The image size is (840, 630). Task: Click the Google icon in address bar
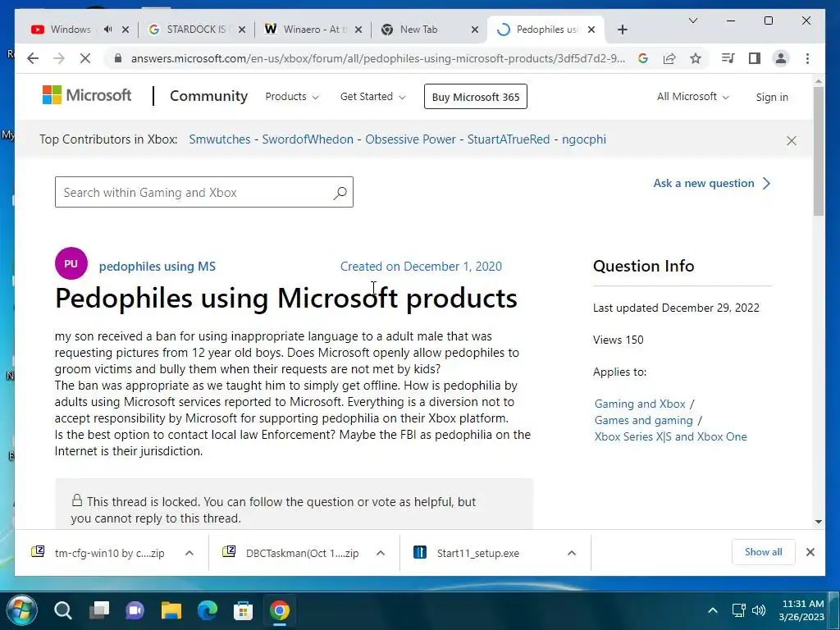(643, 58)
